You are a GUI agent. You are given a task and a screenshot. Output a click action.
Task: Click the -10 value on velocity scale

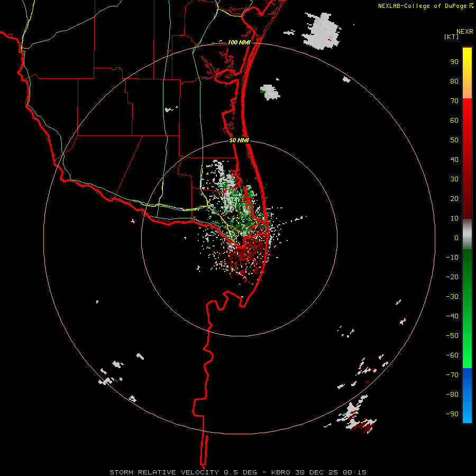click(x=452, y=258)
